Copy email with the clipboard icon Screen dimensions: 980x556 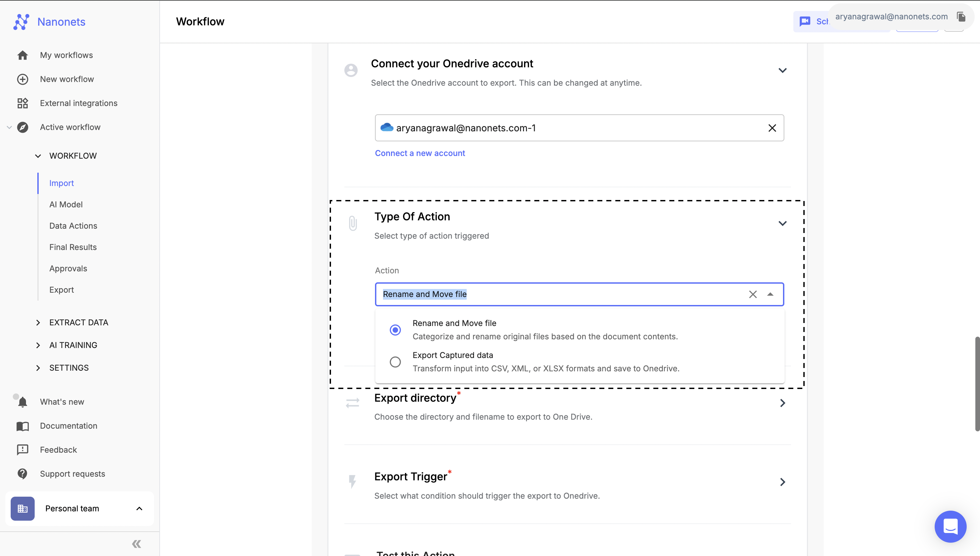pyautogui.click(x=961, y=16)
